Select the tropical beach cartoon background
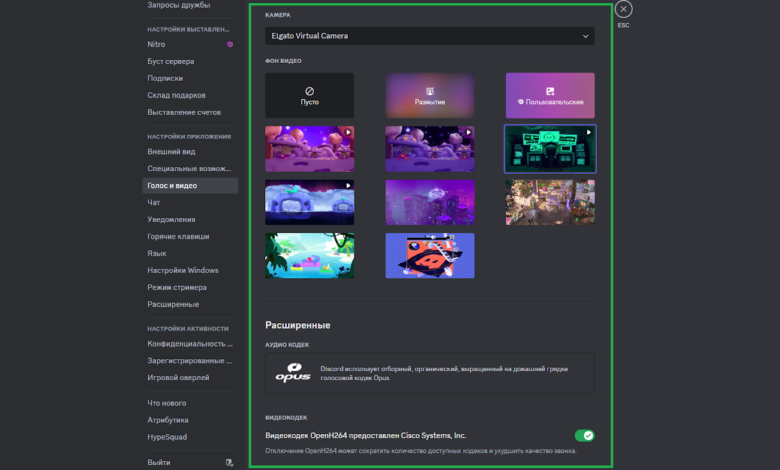 pyautogui.click(x=309, y=256)
